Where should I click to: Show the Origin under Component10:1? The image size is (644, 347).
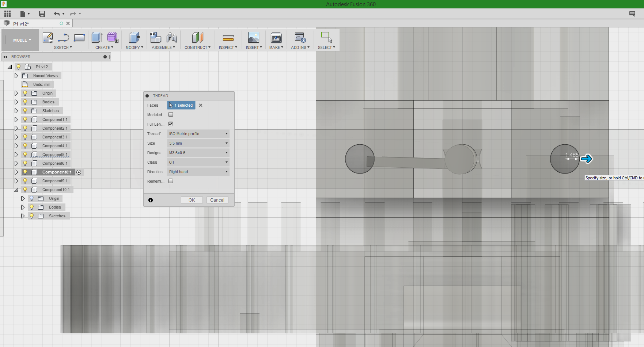(32, 198)
